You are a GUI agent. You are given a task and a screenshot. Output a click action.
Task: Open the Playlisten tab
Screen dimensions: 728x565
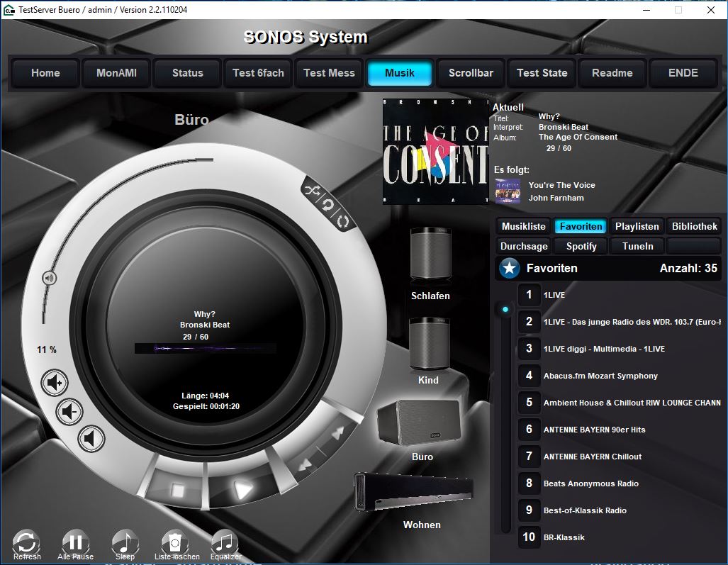(x=637, y=226)
